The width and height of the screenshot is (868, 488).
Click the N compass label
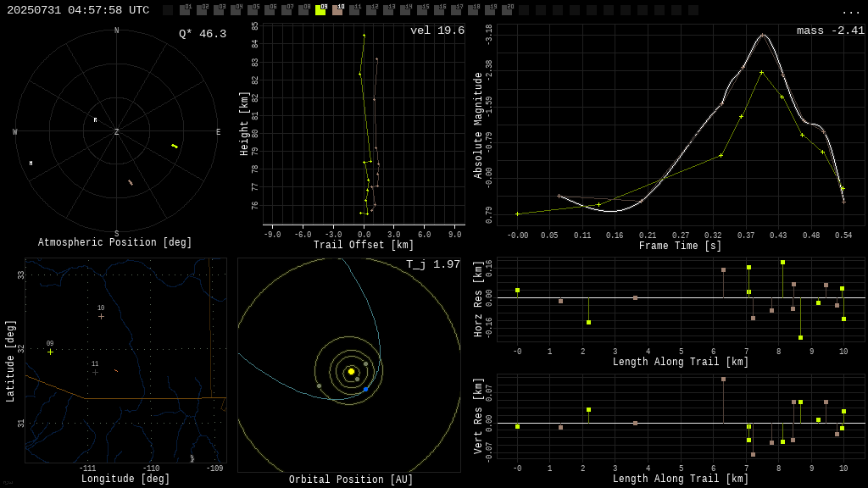tap(117, 30)
